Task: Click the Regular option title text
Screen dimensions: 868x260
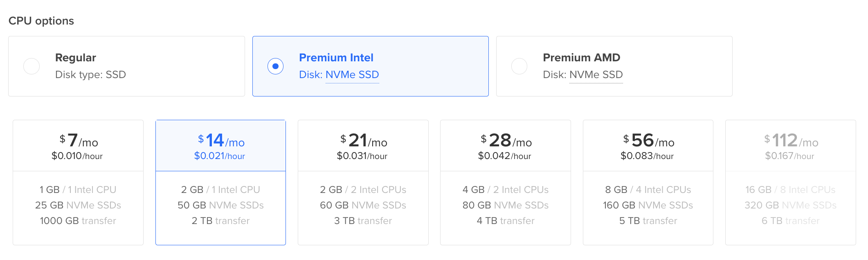Action: click(76, 58)
